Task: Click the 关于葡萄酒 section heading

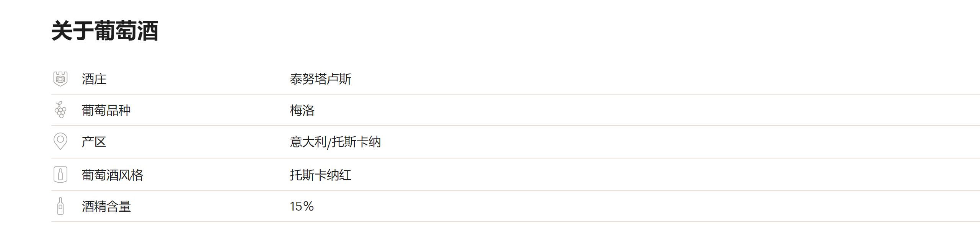Action: (x=104, y=31)
